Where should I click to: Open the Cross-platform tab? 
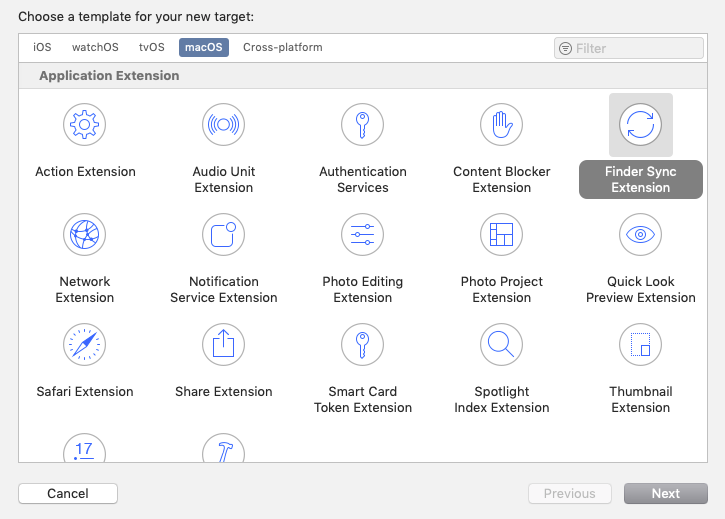282,47
